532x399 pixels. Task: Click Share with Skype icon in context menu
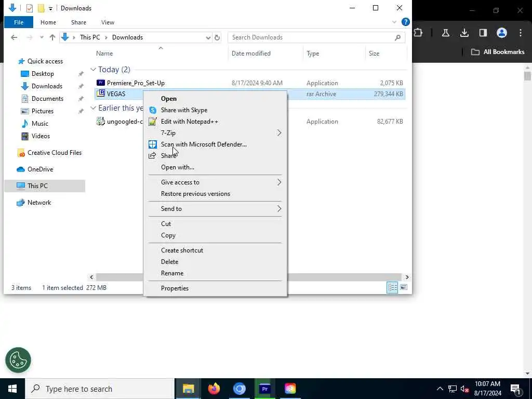coord(153,110)
